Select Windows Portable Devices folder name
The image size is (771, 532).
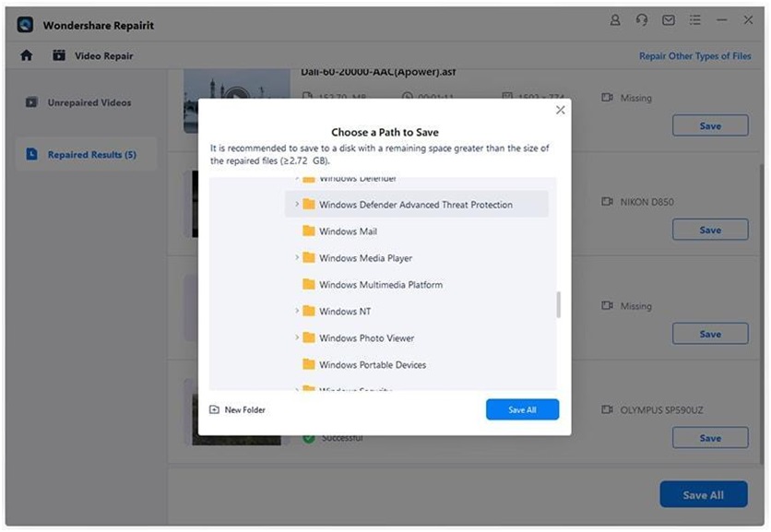point(373,365)
